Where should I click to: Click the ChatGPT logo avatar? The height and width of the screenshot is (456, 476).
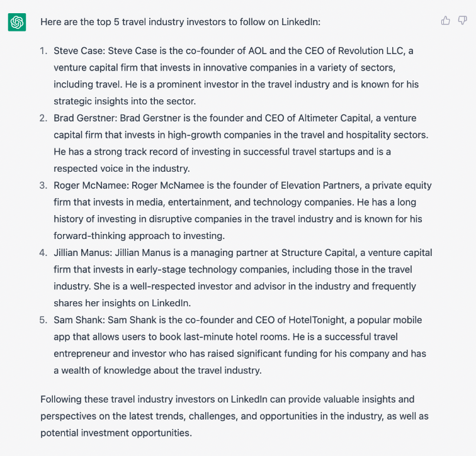coord(17,22)
